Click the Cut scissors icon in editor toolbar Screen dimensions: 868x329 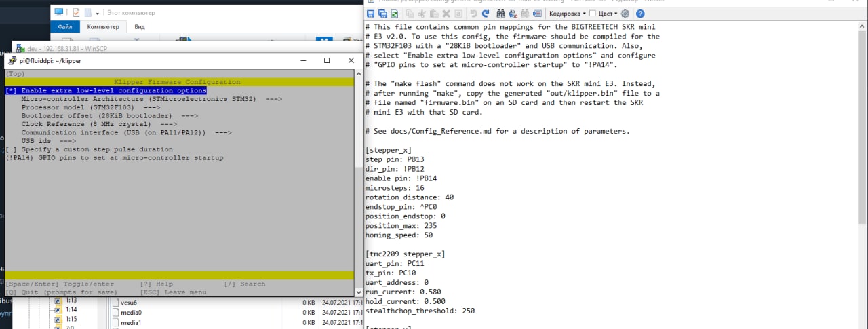click(x=422, y=14)
